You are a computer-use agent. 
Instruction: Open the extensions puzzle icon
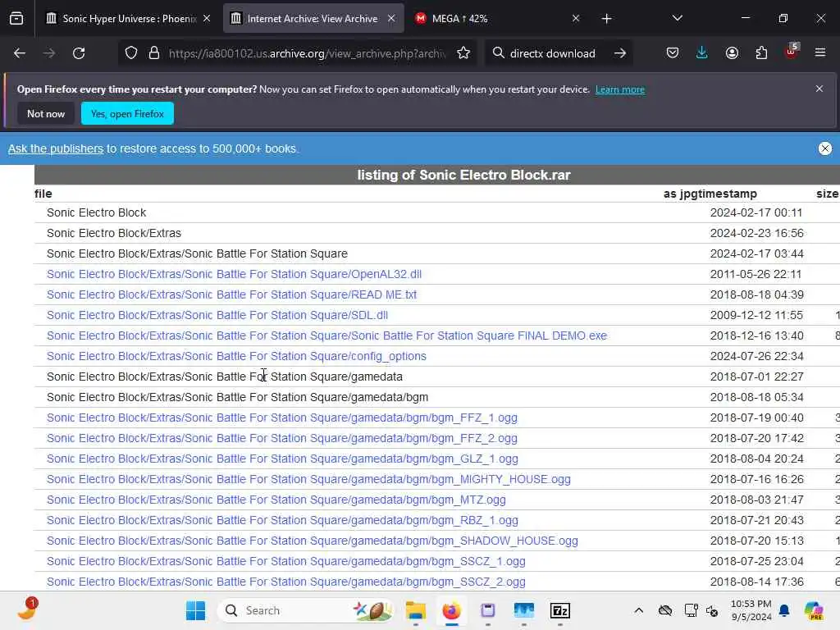tap(761, 53)
